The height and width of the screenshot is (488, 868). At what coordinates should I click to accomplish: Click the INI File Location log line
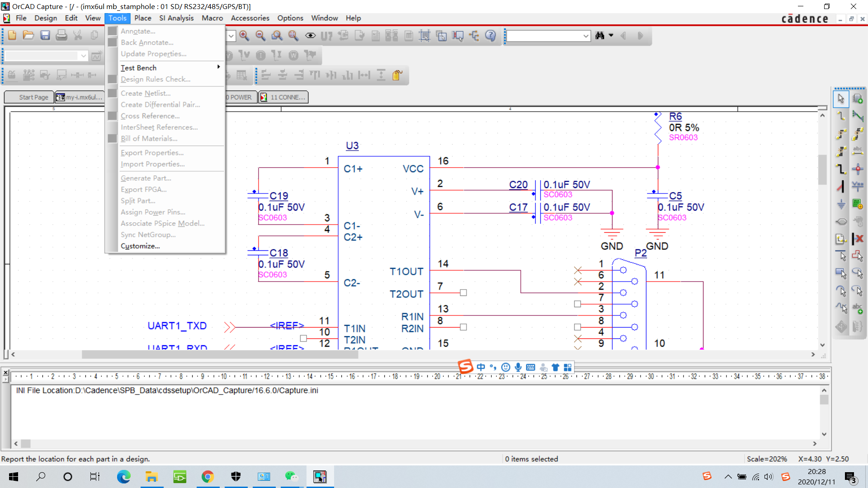point(167,390)
